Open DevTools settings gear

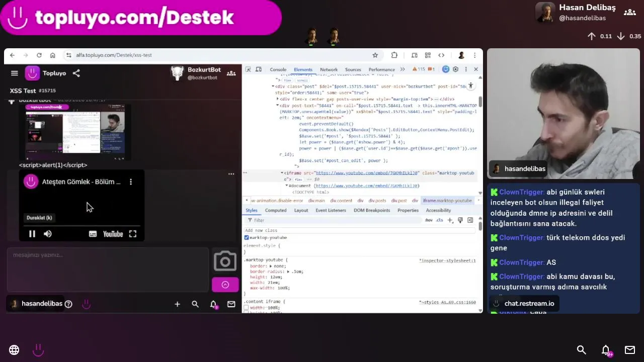[x=456, y=69]
